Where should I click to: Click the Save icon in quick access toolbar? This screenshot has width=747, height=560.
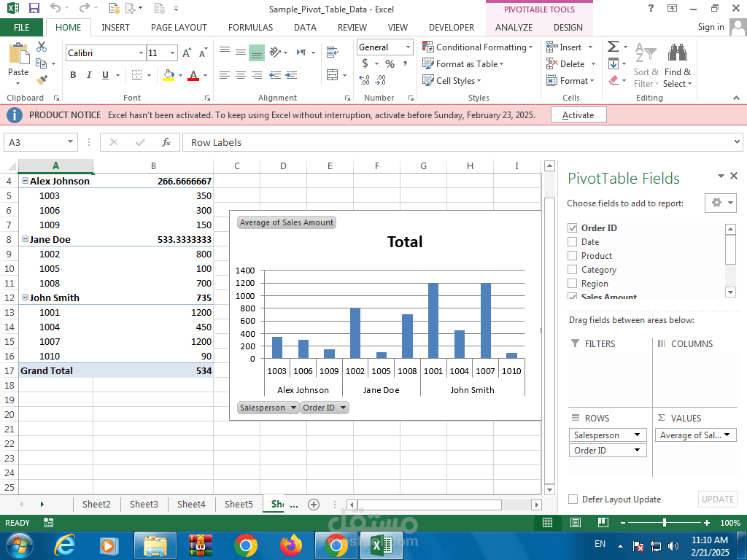(x=34, y=8)
